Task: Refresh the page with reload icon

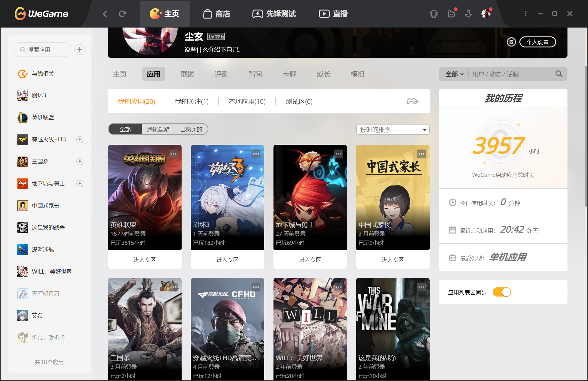Action: pos(123,14)
